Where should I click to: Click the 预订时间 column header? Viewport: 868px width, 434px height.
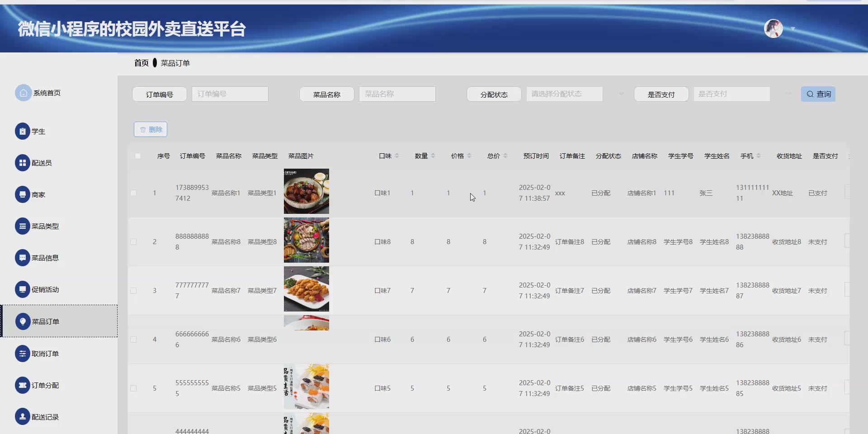tap(536, 156)
